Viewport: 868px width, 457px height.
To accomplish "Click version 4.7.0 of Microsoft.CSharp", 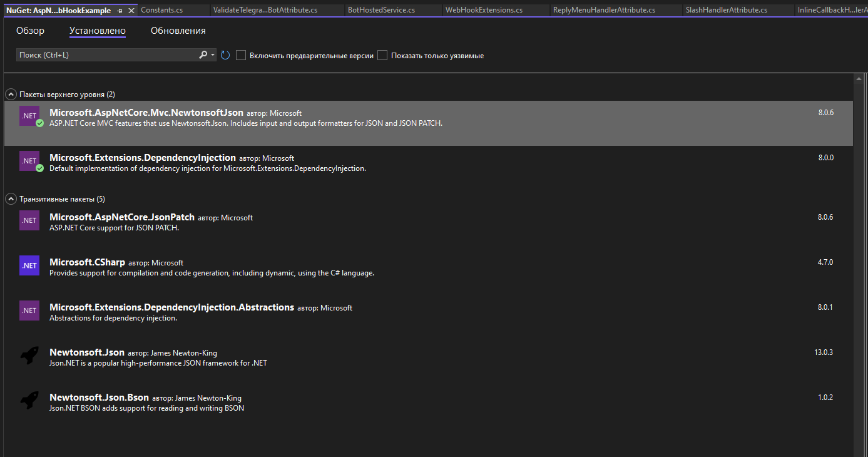I will pos(826,262).
